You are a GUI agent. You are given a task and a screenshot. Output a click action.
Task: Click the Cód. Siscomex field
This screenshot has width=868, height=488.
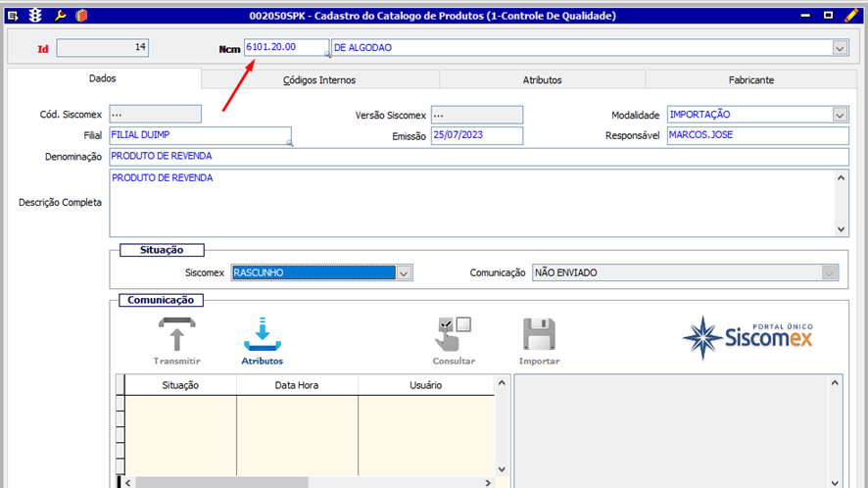click(x=156, y=114)
